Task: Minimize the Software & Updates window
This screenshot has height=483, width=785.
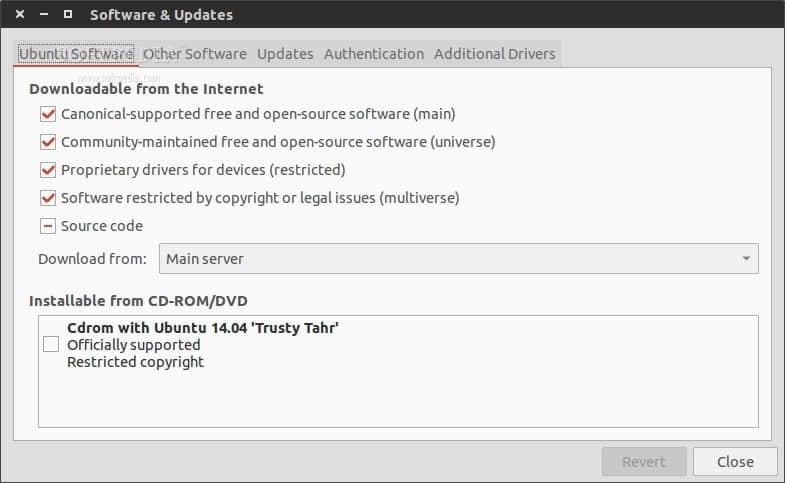Action: [43, 15]
